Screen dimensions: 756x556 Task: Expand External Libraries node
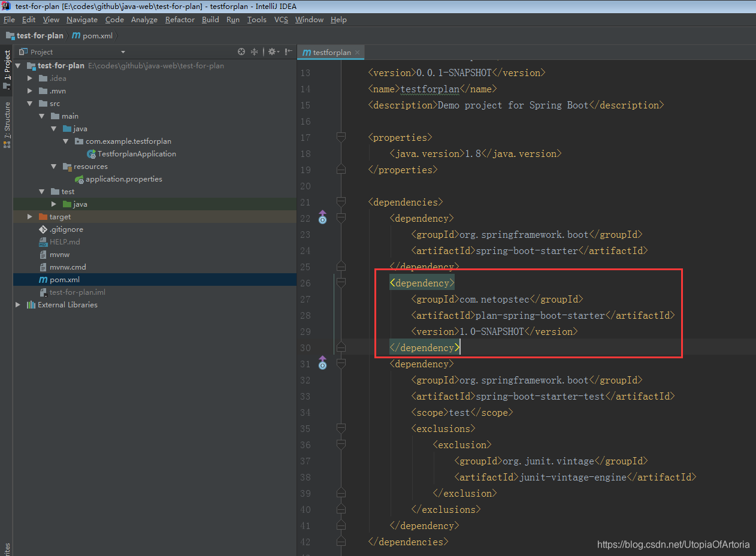tap(19, 305)
